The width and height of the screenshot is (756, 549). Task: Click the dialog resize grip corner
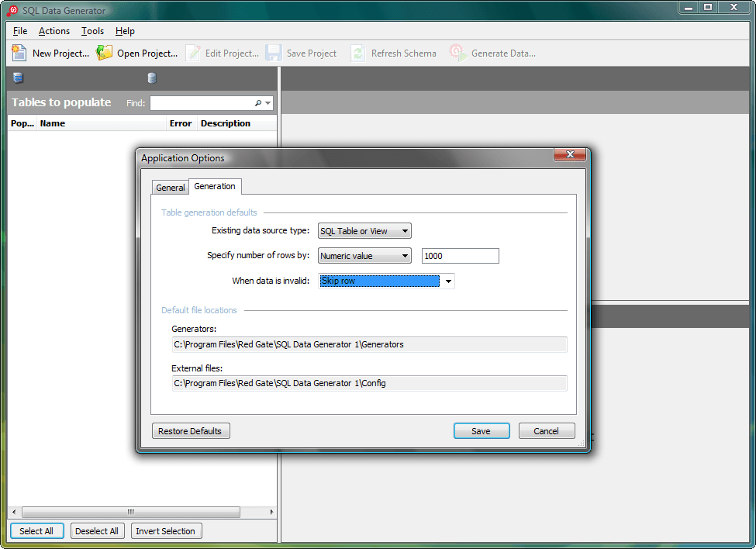pyautogui.click(x=581, y=443)
